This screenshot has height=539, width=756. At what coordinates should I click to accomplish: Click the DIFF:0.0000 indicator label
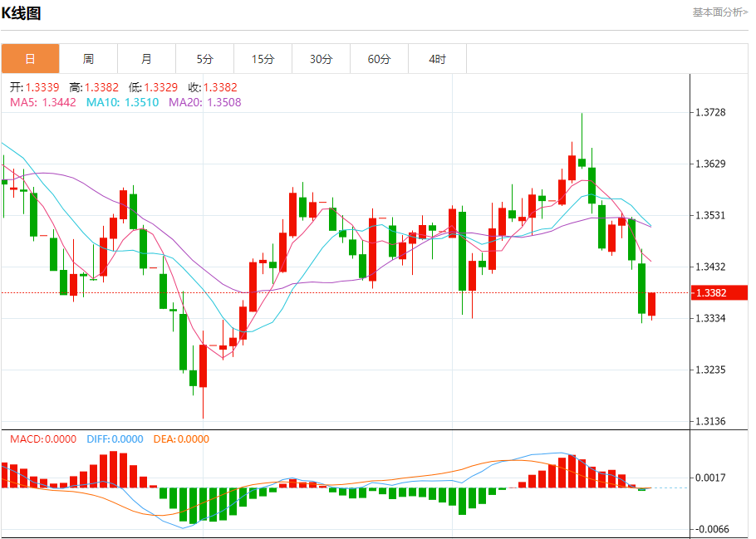pos(115,439)
